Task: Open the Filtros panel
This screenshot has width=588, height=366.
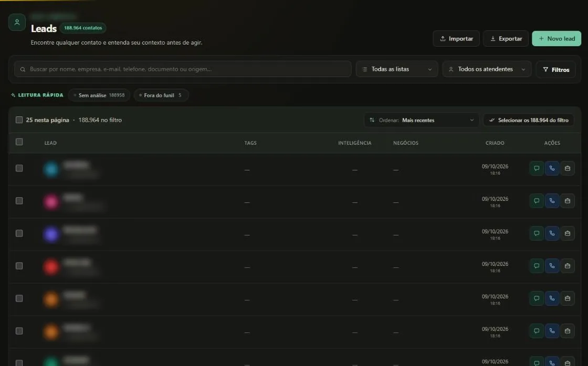Action: 556,70
